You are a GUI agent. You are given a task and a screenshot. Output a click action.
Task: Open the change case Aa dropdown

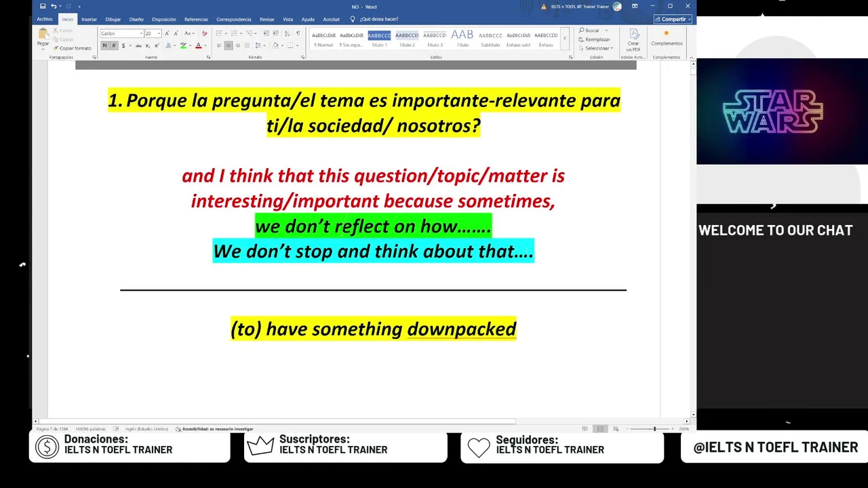point(189,33)
